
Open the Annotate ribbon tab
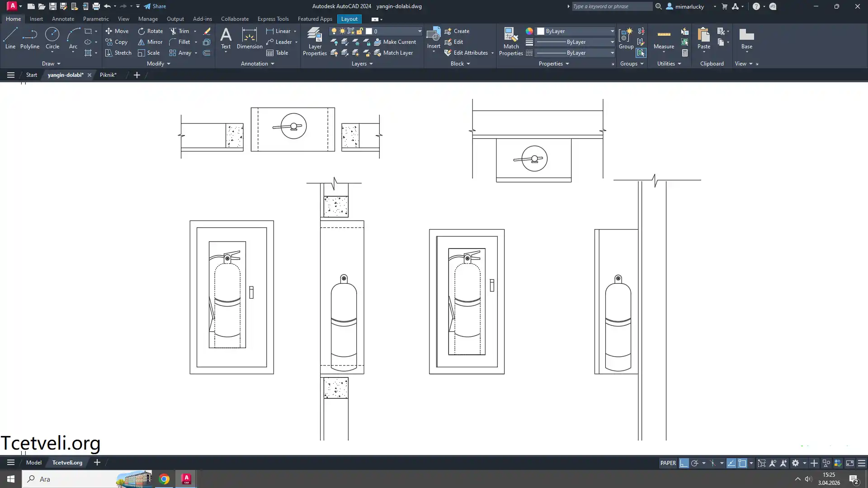(63, 19)
